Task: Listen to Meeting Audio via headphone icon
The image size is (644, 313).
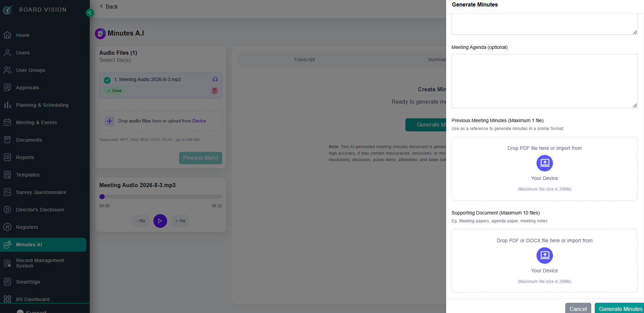Action: tap(215, 79)
